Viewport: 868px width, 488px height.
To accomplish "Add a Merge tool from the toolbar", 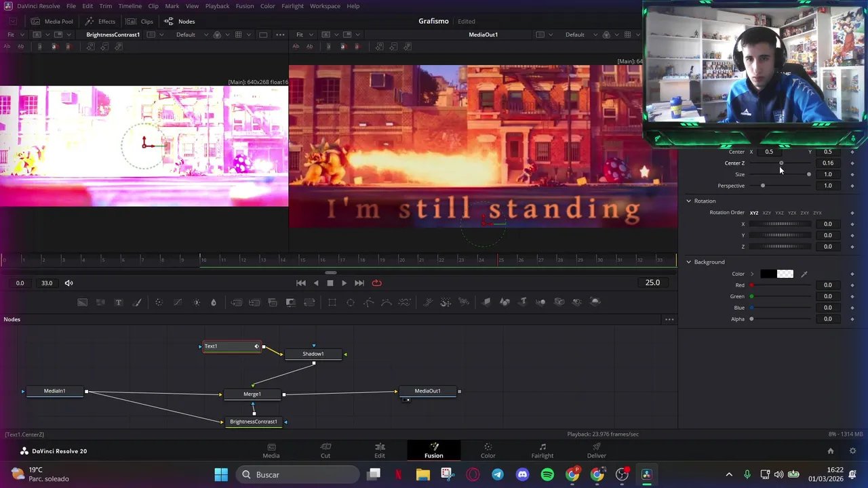I will pos(236,302).
